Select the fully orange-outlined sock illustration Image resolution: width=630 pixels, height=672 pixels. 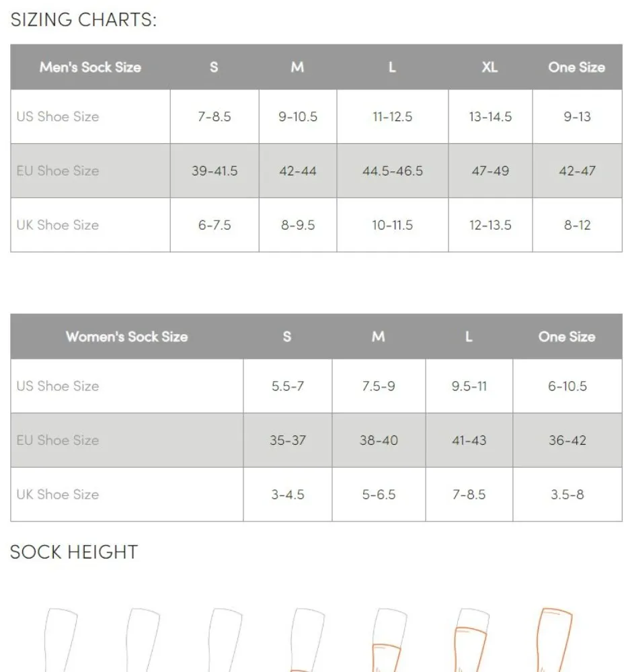(554, 640)
